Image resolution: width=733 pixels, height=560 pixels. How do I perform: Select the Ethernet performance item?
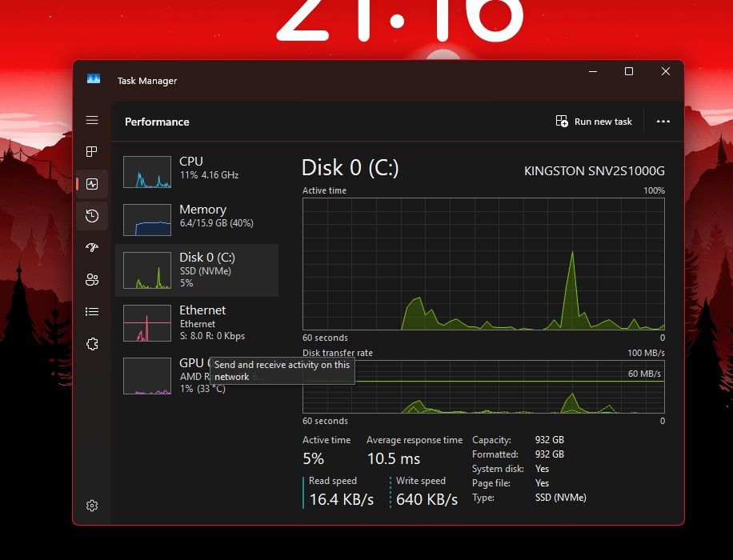tap(197, 323)
